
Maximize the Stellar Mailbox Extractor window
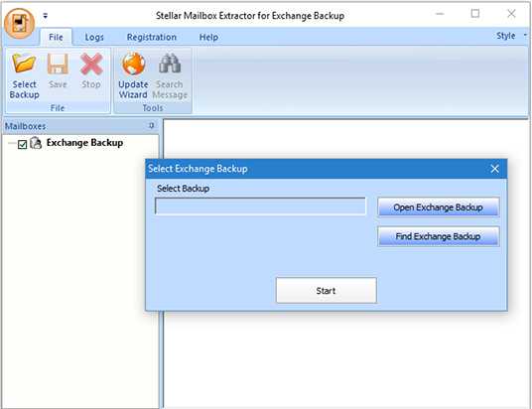click(475, 14)
